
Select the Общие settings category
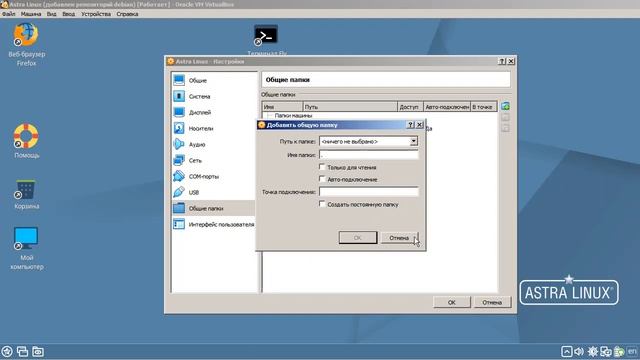[213, 80]
